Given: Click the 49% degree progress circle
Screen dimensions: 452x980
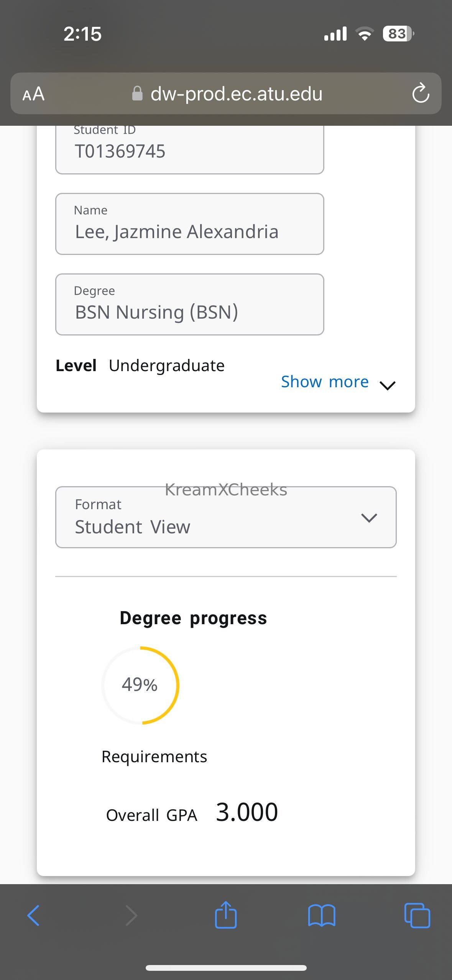Looking at the screenshot, I should (x=140, y=685).
